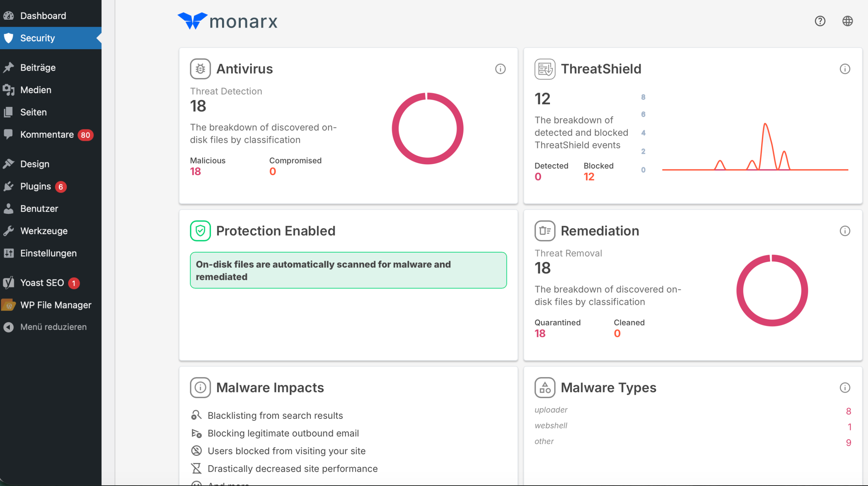Click the help question mark icon
This screenshot has width=868, height=486.
coord(820,21)
